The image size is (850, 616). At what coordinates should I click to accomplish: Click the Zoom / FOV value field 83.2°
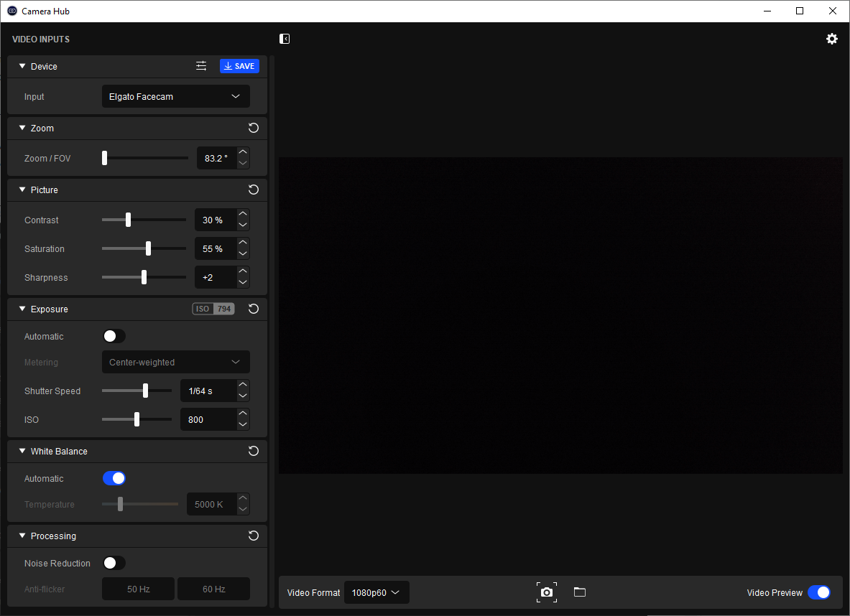coord(216,158)
